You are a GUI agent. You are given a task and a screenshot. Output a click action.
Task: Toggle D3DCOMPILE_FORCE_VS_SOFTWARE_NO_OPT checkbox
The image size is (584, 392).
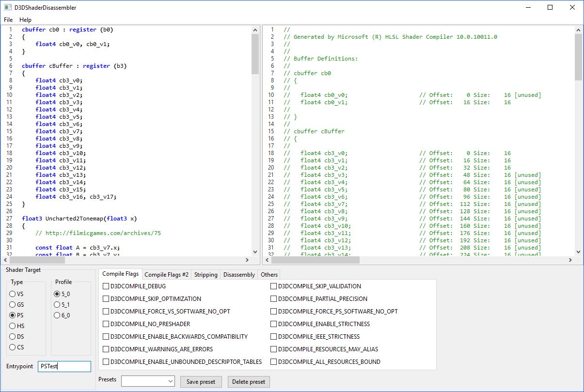pyautogui.click(x=166, y=312)
